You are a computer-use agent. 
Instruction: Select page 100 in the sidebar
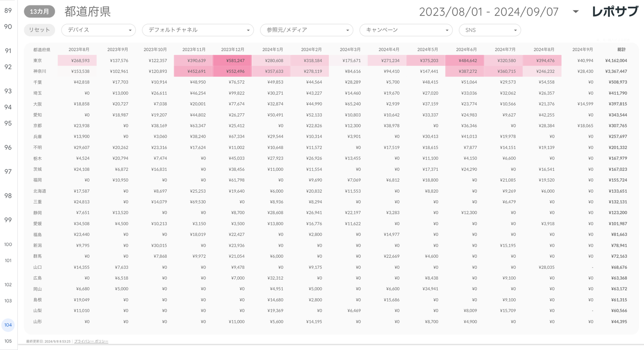coord(8,244)
